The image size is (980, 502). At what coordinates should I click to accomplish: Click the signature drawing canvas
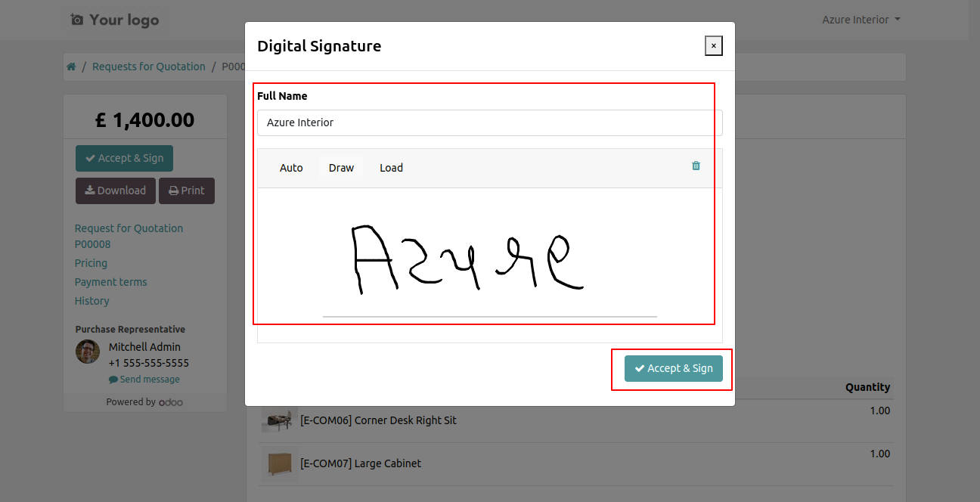[x=490, y=265]
